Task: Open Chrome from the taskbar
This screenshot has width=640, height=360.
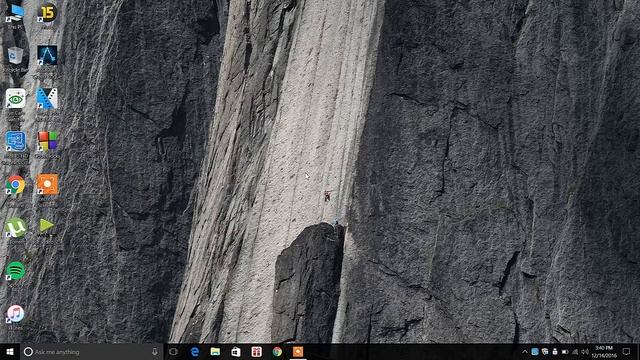Action: coord(277,352)
